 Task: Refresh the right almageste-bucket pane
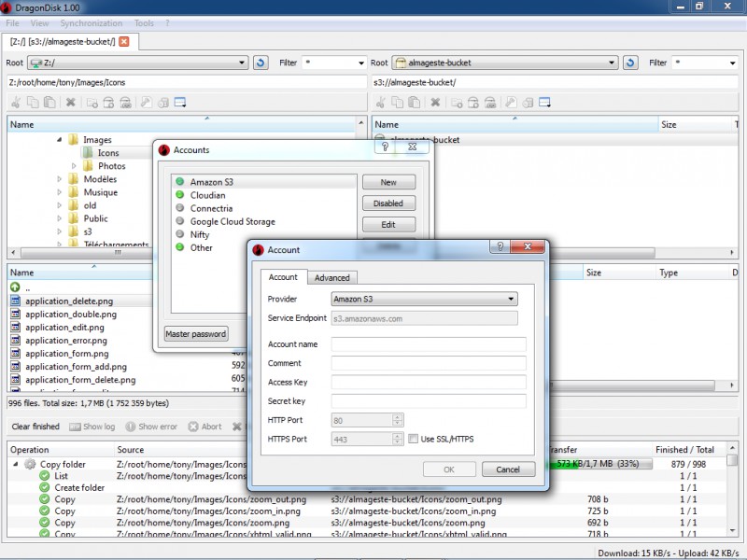point(630,63)
